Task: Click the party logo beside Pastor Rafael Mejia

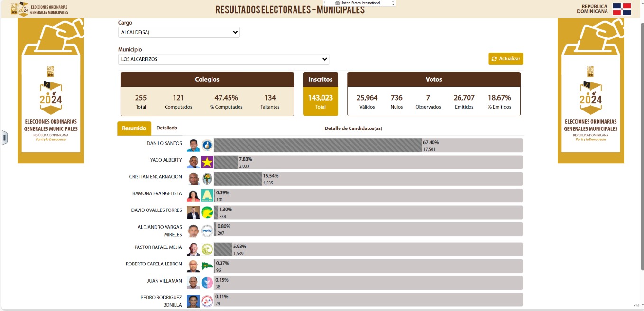Action: point(207,249)
